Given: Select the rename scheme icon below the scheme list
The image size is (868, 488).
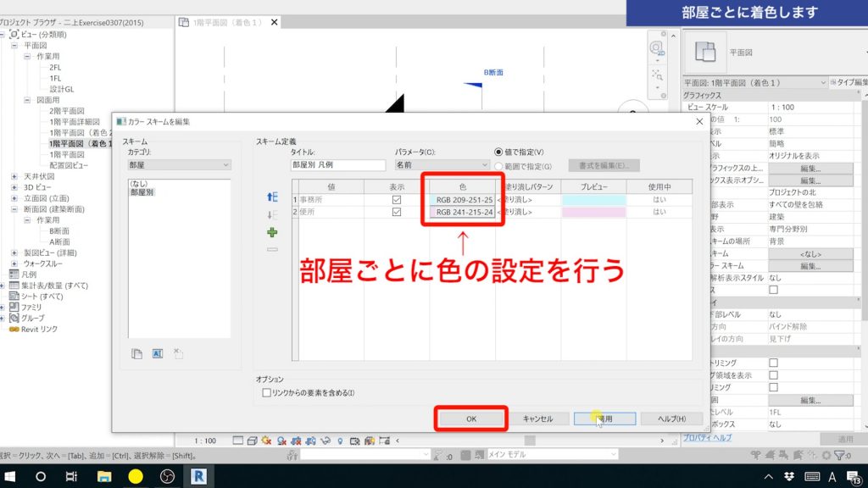Looking at the screenshot, I should tap(157, 353).
